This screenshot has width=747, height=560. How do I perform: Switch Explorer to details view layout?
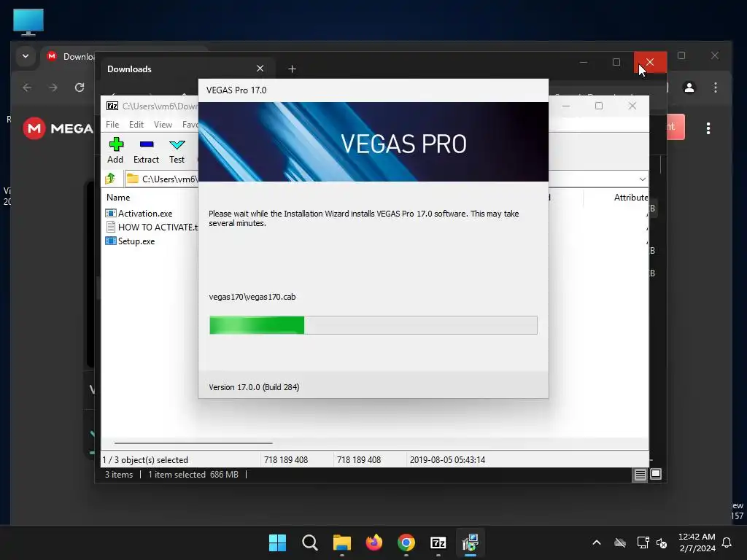point(640,474)
